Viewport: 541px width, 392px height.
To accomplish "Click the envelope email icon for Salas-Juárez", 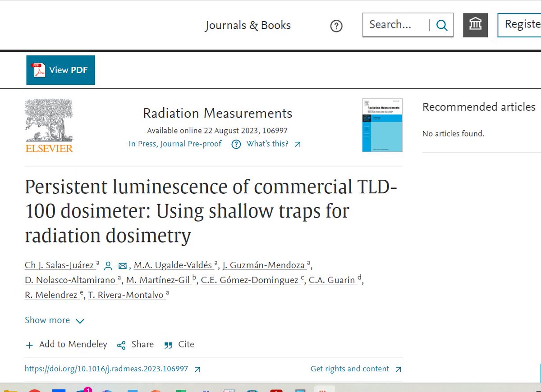I will pos(122,265).
